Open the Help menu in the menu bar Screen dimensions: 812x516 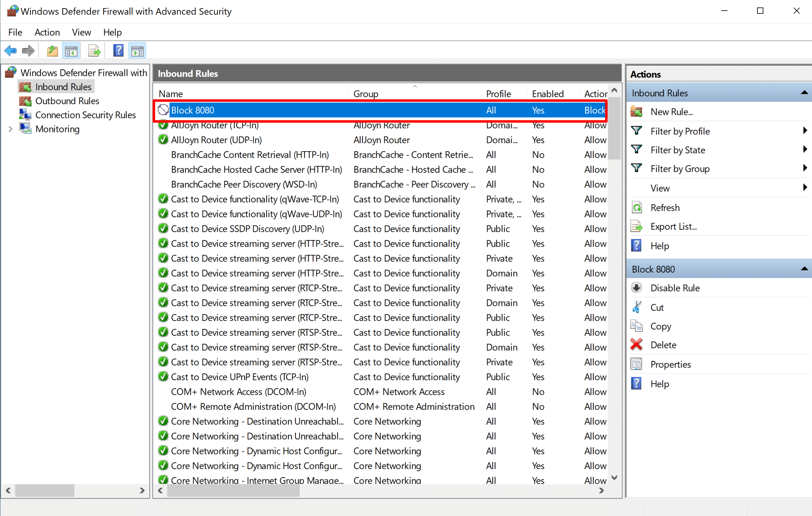[112, 32]
